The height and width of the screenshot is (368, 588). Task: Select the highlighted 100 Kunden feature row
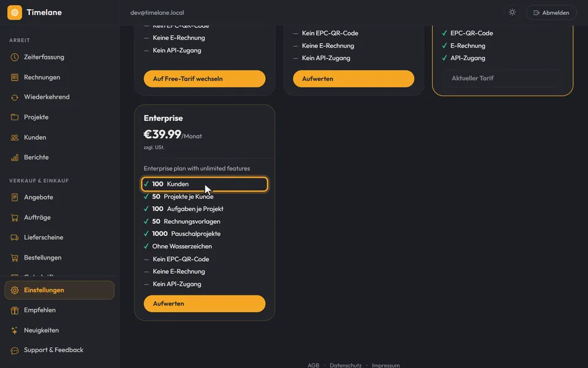205,184
